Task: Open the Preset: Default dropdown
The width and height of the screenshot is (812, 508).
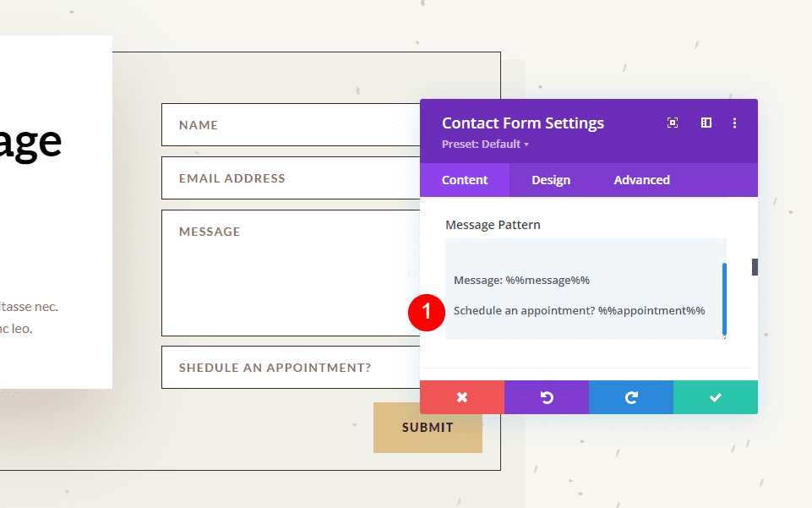Action: pos(485,144)
